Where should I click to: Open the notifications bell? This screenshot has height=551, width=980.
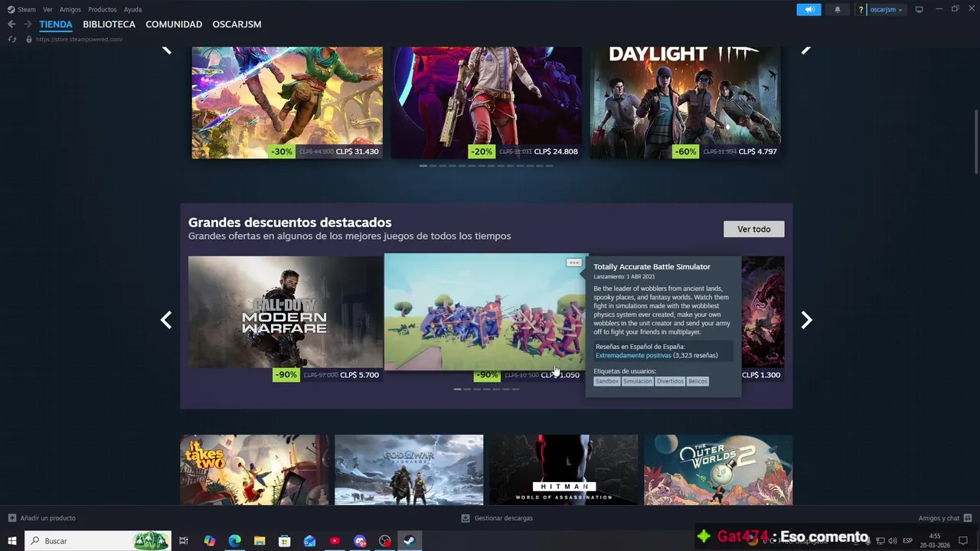pyautogui.click(x=837, y=9)
